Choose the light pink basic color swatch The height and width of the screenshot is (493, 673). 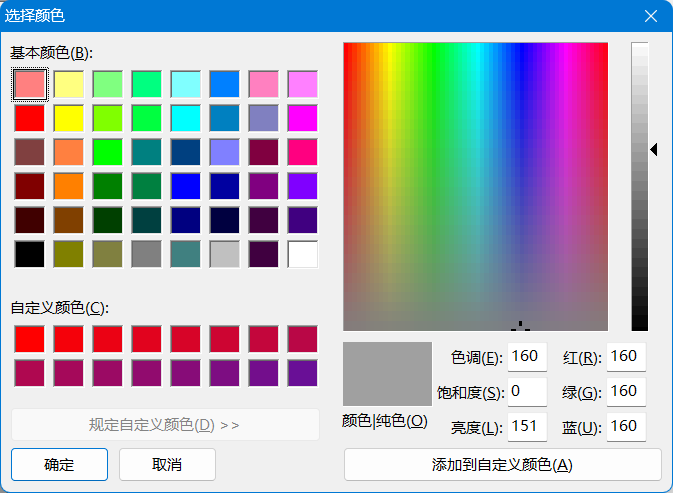(264, 85)
